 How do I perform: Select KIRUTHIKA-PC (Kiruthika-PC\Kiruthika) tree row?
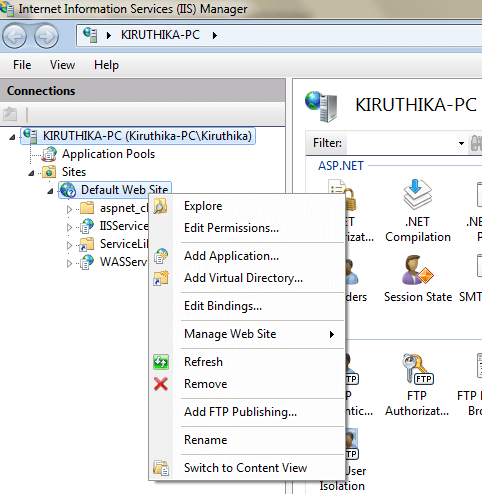138,136
